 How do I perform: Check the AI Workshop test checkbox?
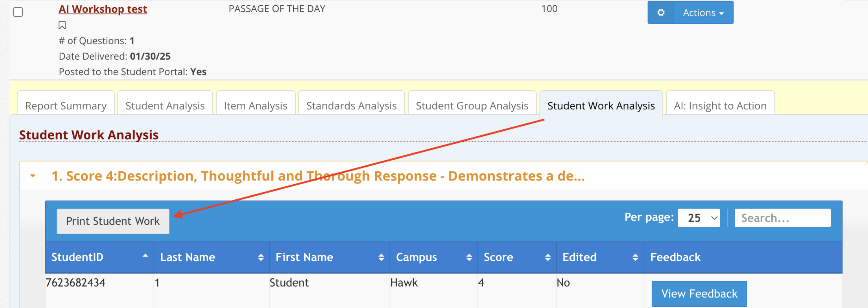(19, 12)
